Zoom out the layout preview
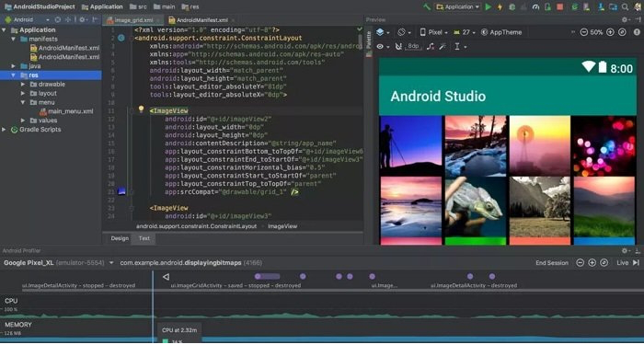644x356 pixels. pos(583,32)
